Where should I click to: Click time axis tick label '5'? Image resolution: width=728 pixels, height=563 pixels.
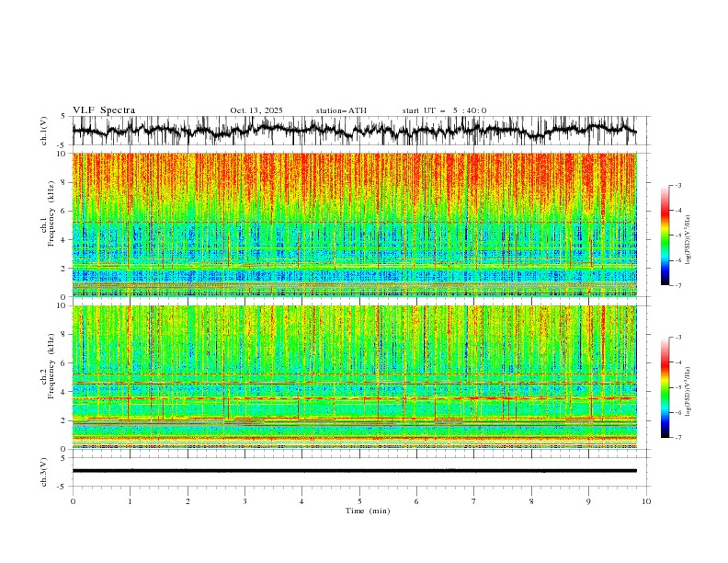pyautogui.click(x=359, y=501)
